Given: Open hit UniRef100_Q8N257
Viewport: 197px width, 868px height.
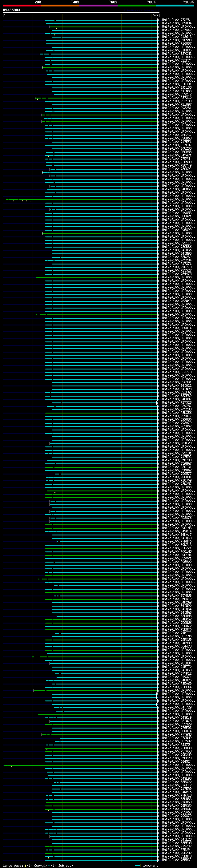Looking at the screenshot, I should [x=177, y=484].
